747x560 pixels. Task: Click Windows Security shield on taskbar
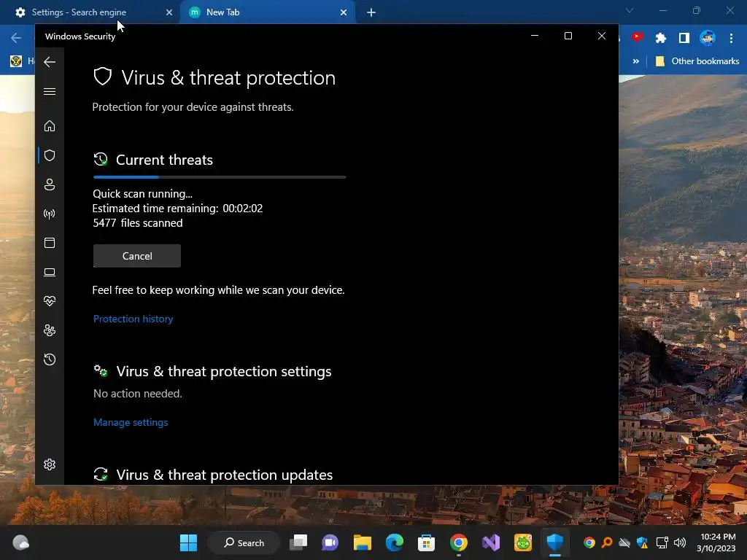pyautogui.click(x=555, y=542)
